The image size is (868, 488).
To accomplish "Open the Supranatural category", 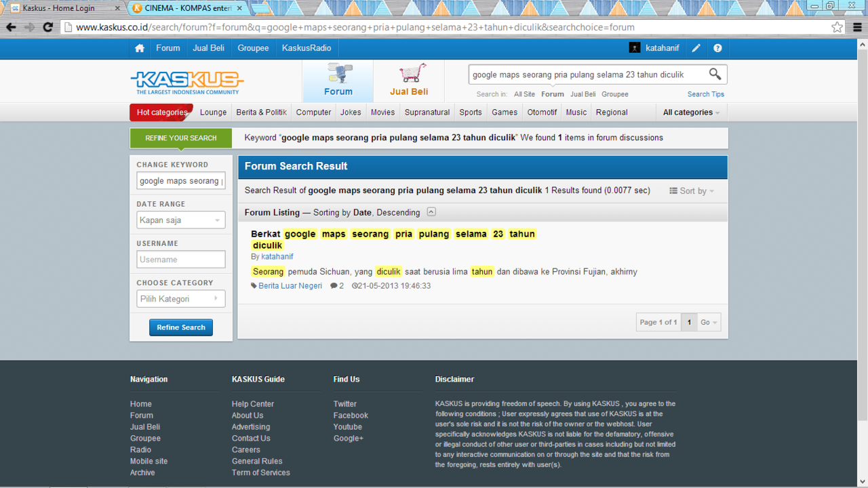I will [427, 113].
